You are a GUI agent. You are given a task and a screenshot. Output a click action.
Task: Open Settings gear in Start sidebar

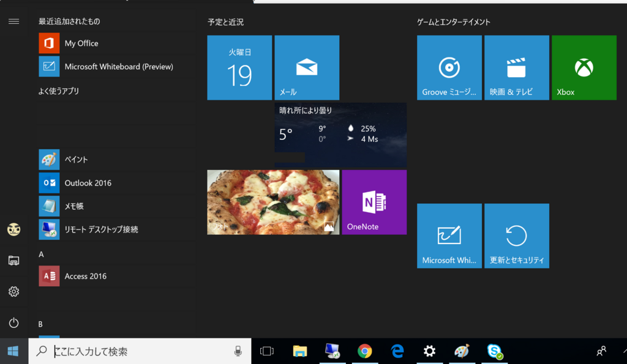pos(13,292)
